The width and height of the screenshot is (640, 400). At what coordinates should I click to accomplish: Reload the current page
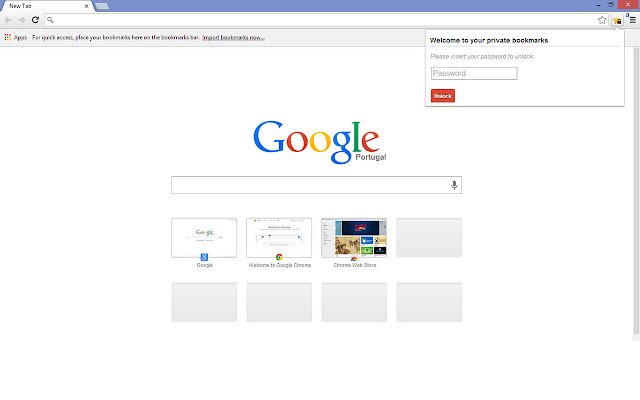[x=36, y=20]
